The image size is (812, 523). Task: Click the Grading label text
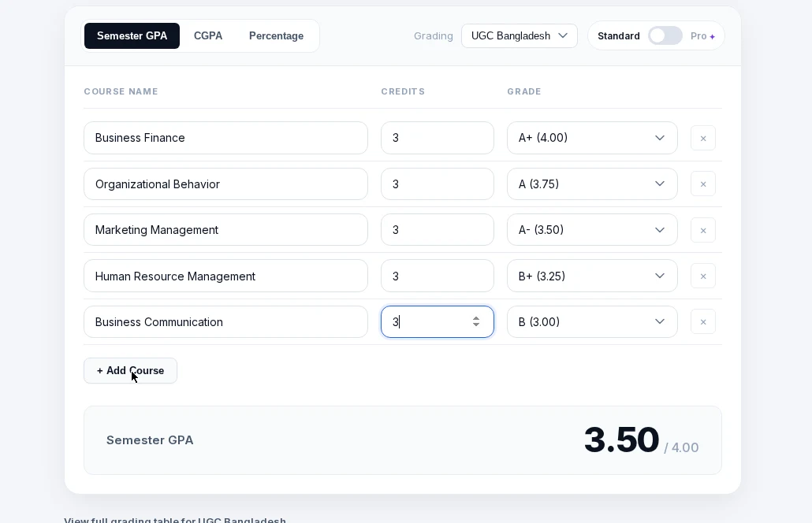coord(434,36)
